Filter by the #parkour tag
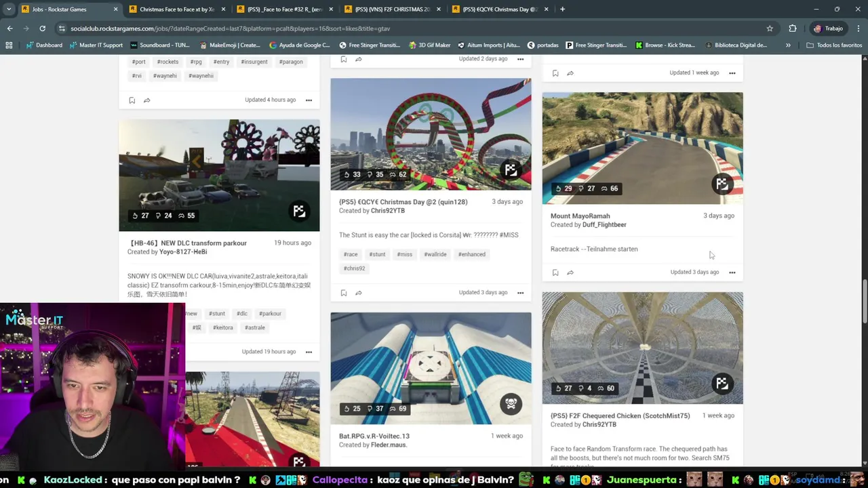The height and width of the screenshot is (488, 868). (270, 314)
